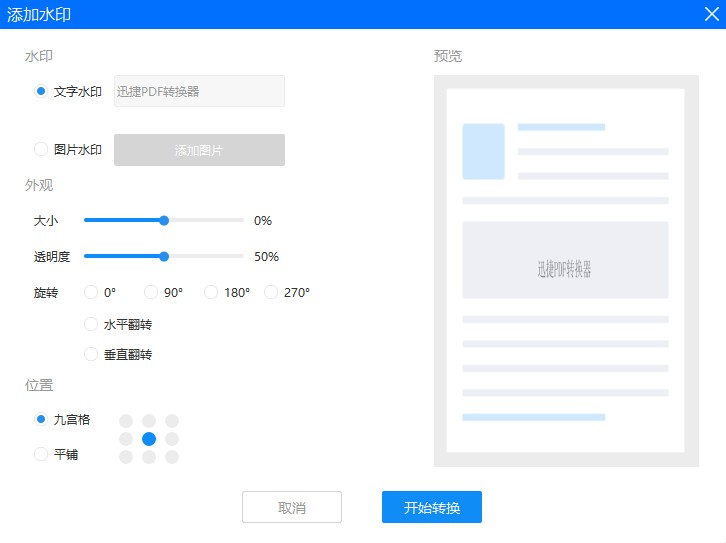Select the 文字水印 radio button
The image size is (726, 543).
click(41, 91)
